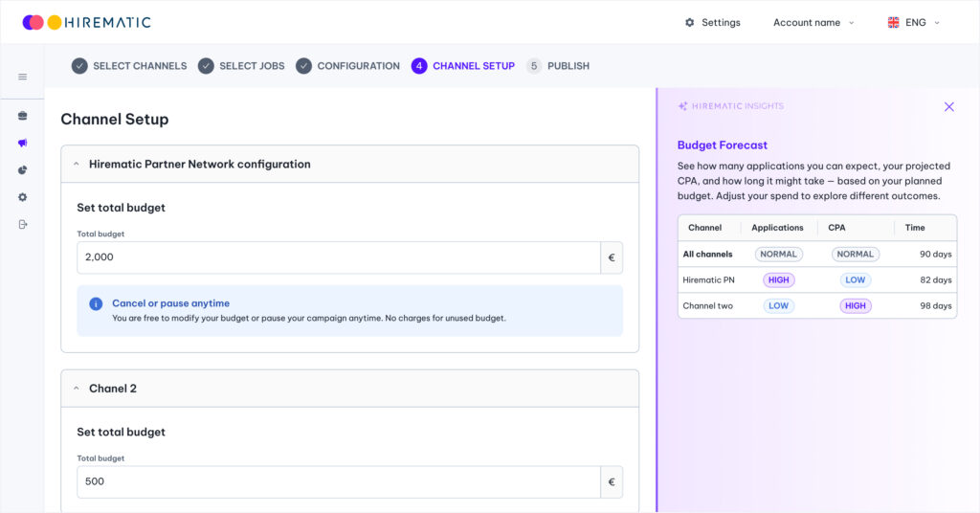The width and height of the screenshot is (980, 513).
Task: Click the CPA column header
Action: pyautogui.click(x=836, y=228)
